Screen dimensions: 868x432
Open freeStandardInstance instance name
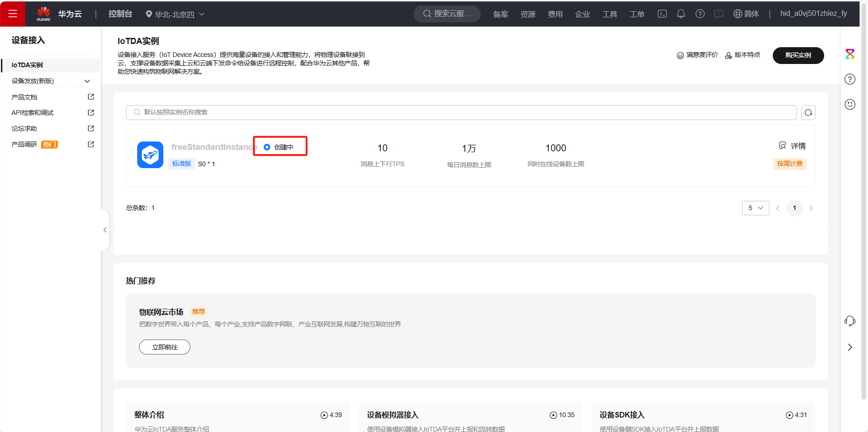(x=214, y=147)
